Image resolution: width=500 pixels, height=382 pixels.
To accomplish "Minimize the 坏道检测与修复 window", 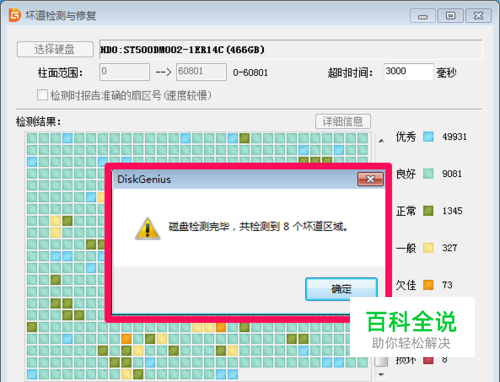I will (423, 16).
